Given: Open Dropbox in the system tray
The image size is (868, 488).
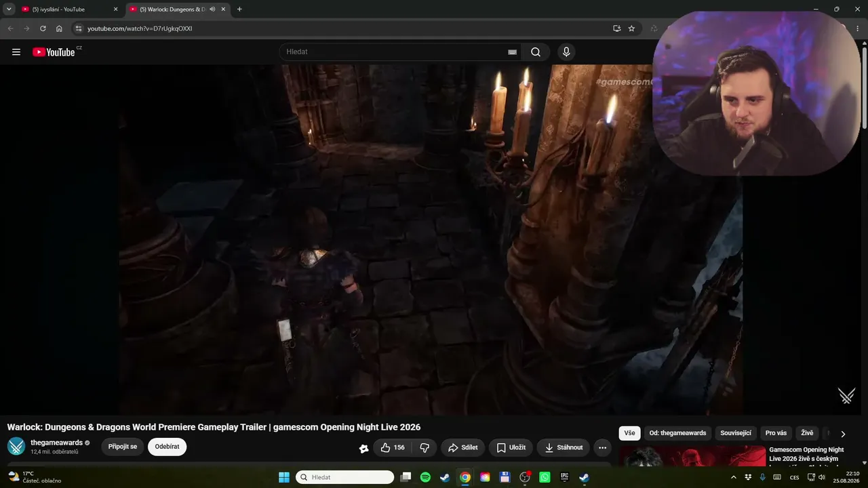Looking at the screenshot, I should tap(748, 477).
